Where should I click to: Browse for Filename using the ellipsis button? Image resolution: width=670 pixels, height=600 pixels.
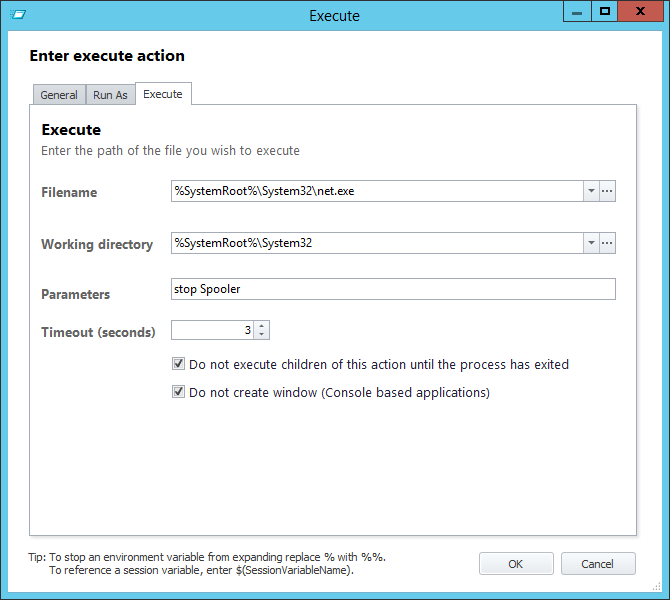coord(607,191)
